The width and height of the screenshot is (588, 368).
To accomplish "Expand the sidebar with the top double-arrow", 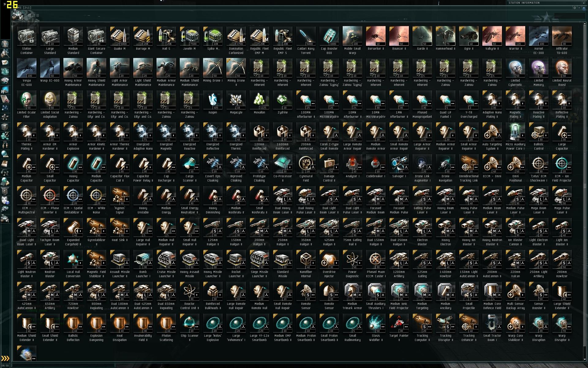I will (4, 4).
